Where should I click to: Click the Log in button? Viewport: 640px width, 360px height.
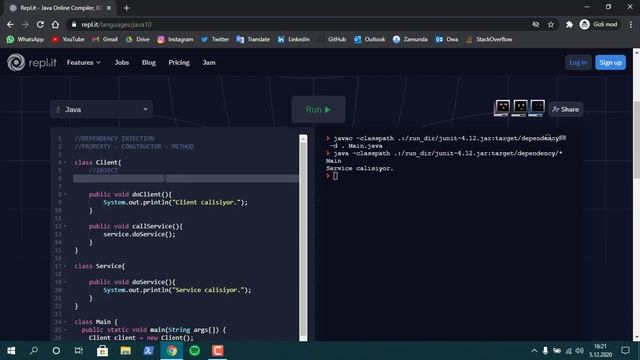(578, 62)
